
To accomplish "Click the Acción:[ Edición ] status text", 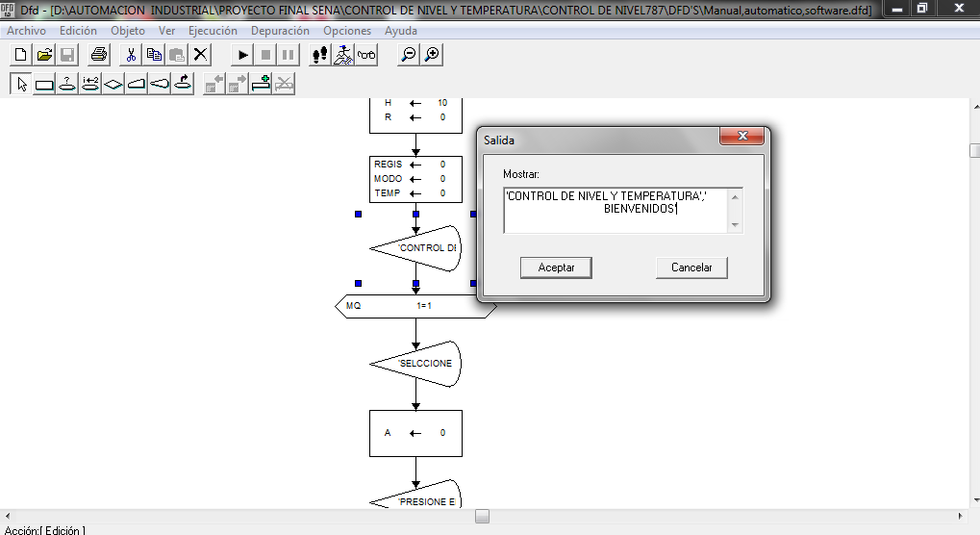I will [x=44, y=530].
